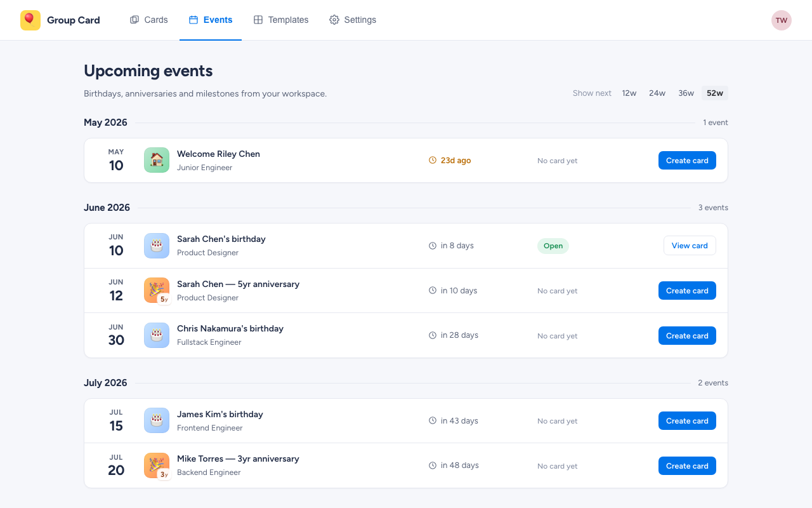View card for Sarah Chen's birthday
The height and width of the screenshot is (508, 812).
tap(690, 246)
